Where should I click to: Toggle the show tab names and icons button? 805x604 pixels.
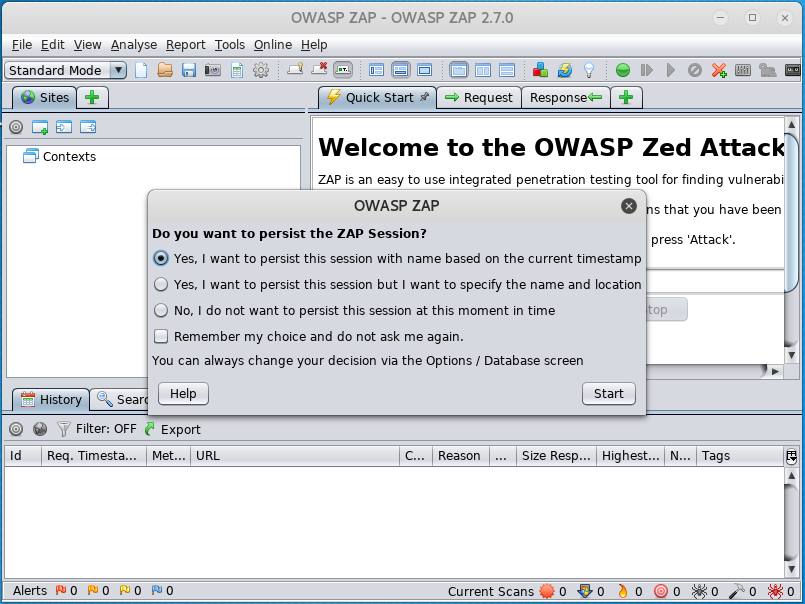[x=343, y=70]
